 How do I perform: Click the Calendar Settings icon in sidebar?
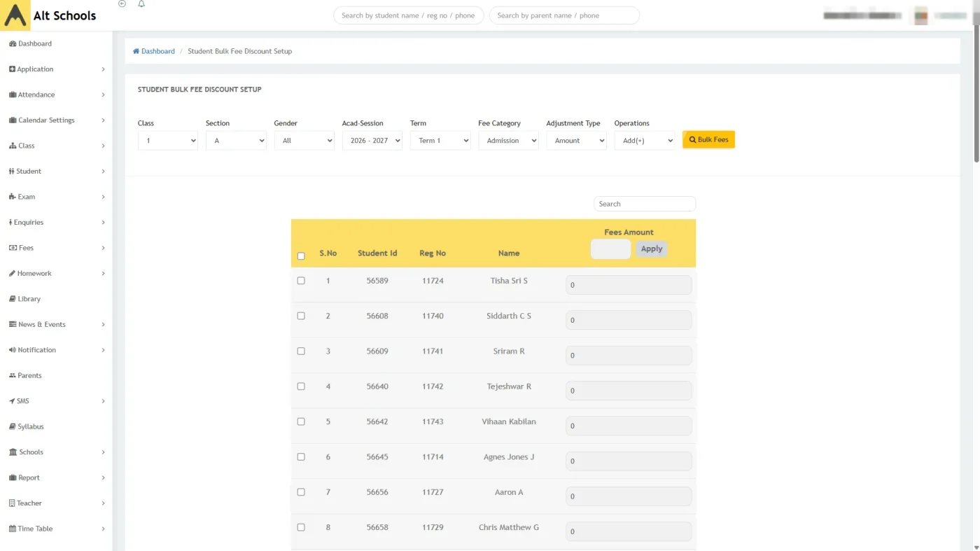(13, 120)
